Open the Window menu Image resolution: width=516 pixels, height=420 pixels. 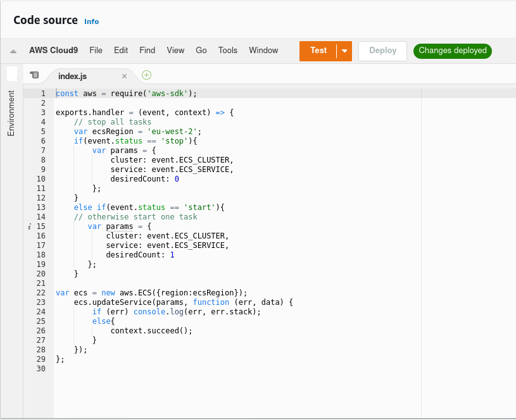tap(263, 51)
